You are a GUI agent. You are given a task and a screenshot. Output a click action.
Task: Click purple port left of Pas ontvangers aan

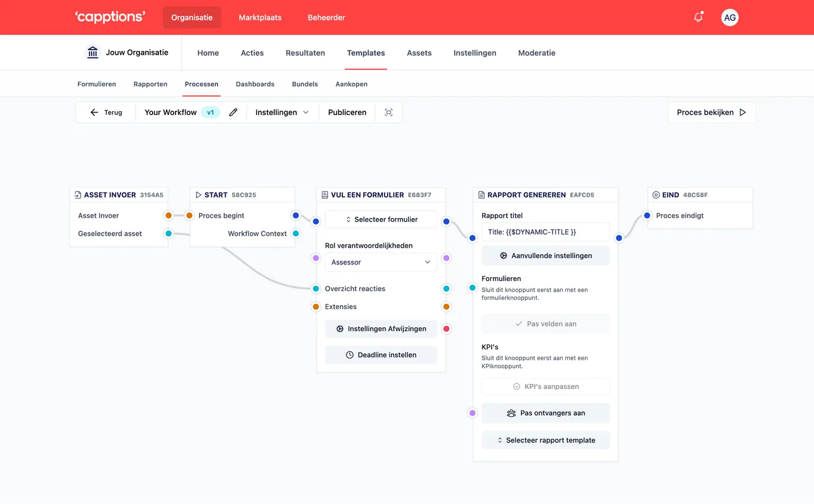coord(473,413)
